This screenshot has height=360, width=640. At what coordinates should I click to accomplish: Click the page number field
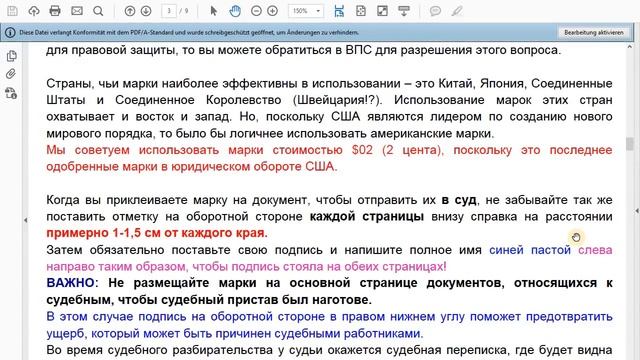[x=169, y=11]
